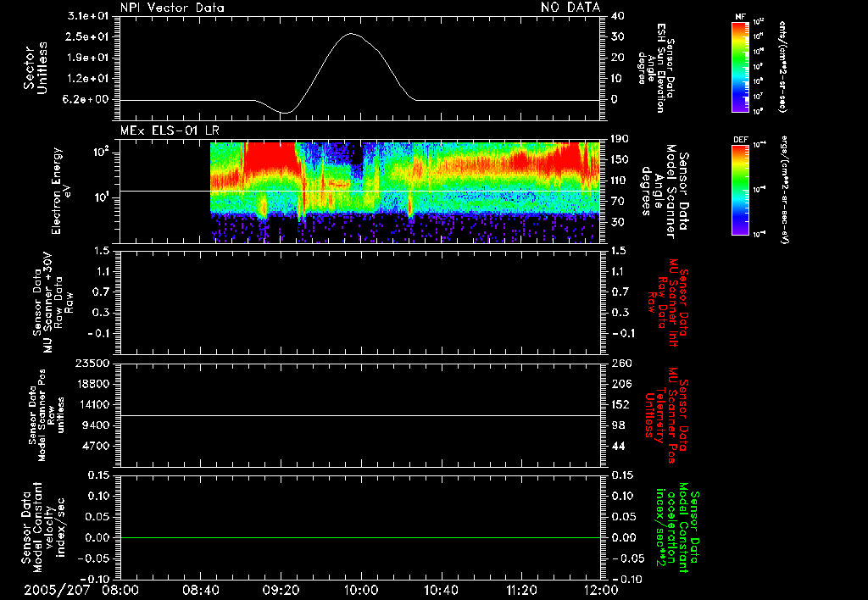The height and width of the screenshot is (600, 868).
Task: Select the 'MU Scanner +30V Raw Data' axis title
Action: tap(52, 303)
